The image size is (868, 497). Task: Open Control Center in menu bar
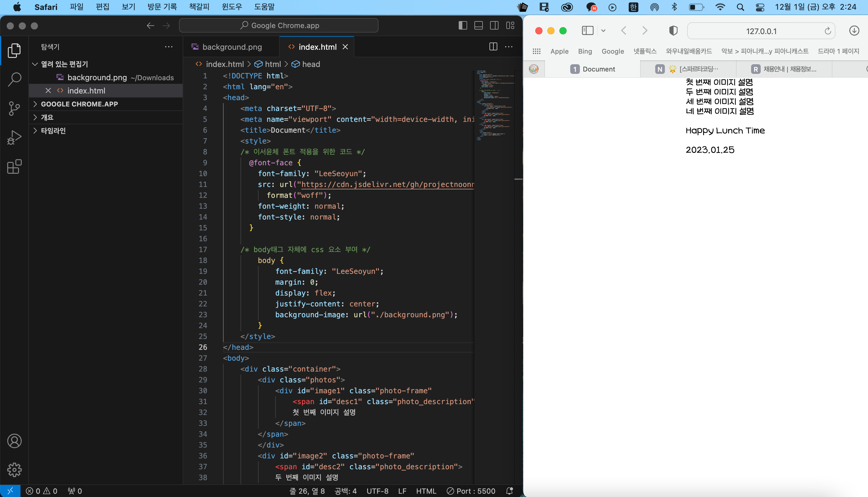760,7
